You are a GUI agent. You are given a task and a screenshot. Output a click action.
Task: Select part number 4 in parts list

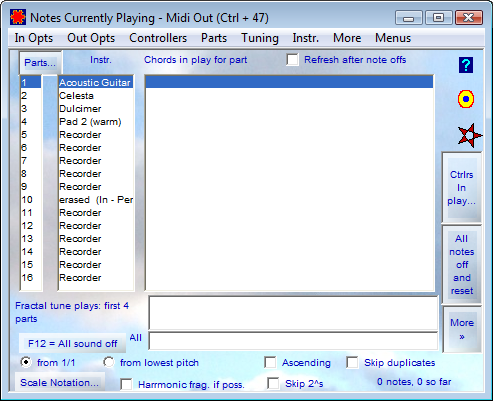pos(31,122)
